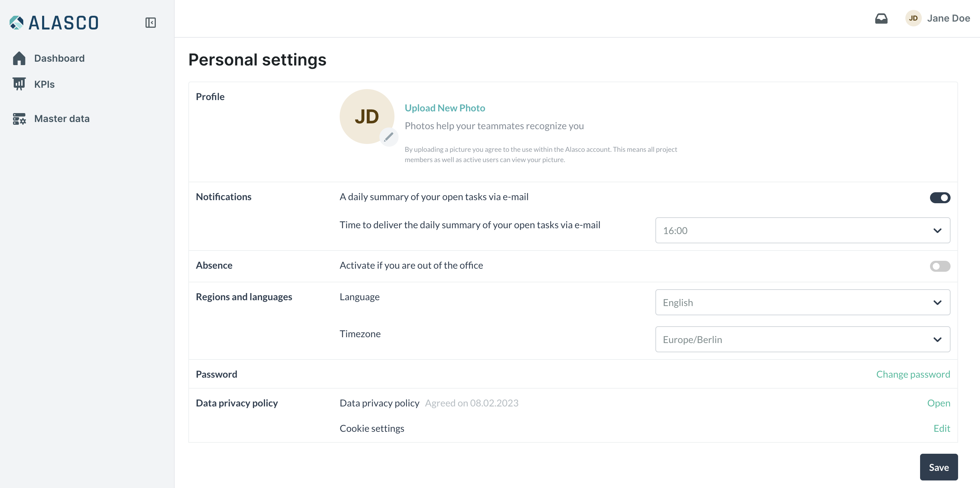Click the 'Absence' section label

214,265
